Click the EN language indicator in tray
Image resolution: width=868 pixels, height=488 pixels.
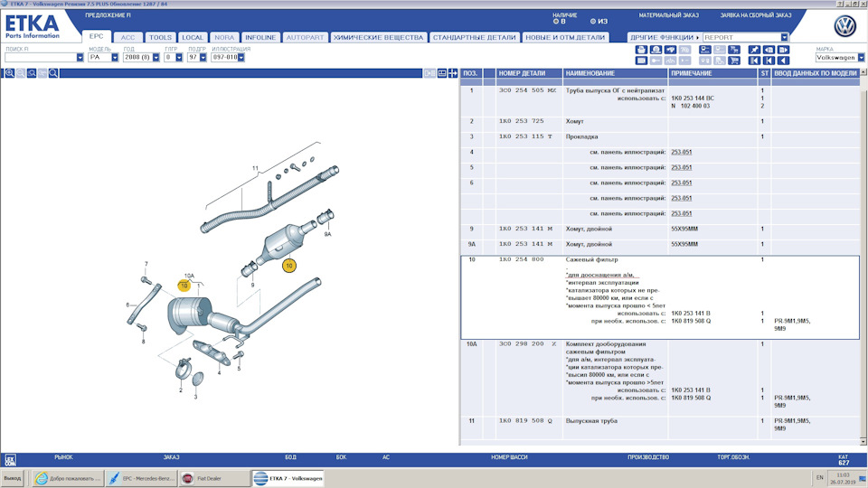(x=820, y=477)
